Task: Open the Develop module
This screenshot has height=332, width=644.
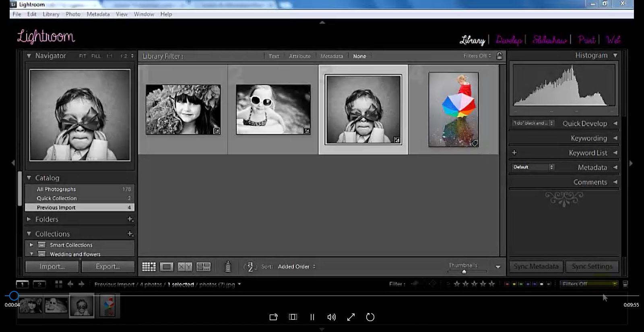Action: 509,39
